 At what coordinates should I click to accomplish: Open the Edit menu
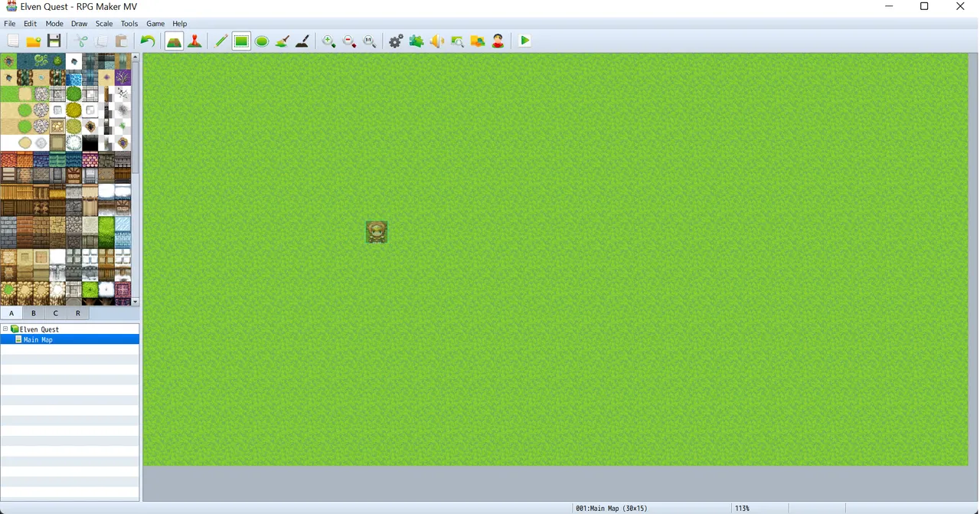click(31, 24)
